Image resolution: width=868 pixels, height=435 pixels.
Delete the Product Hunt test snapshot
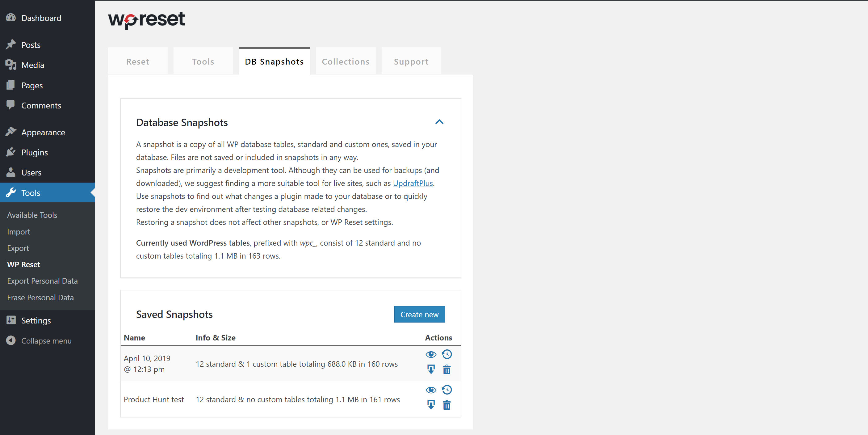[447, 405]
